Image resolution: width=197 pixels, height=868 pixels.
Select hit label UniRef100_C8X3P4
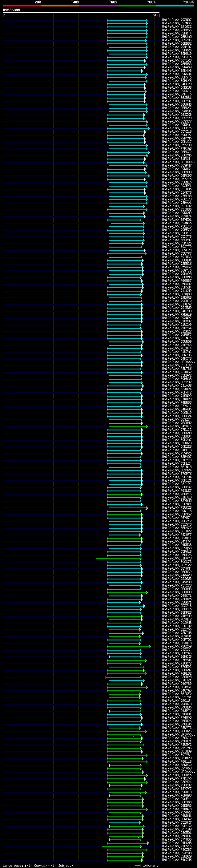176,470
